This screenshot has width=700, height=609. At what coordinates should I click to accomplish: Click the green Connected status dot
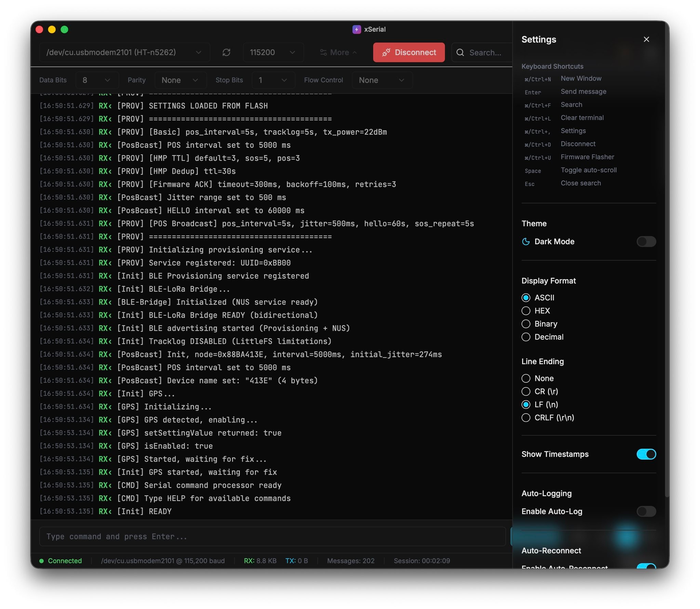tap(41, 560)
